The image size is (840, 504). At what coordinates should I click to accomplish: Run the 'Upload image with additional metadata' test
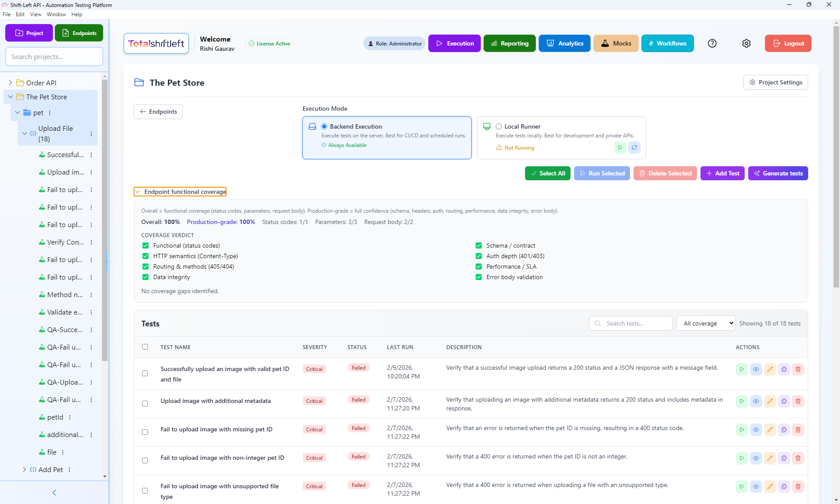click(742, 401)
